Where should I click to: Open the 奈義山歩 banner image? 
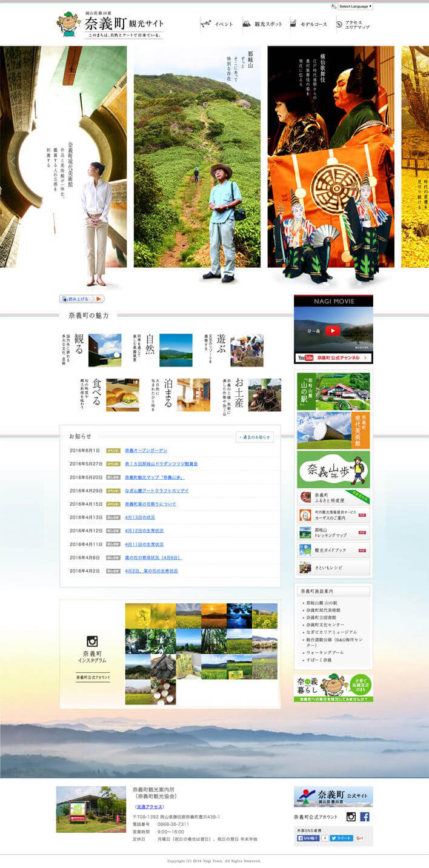pos(333,470)
